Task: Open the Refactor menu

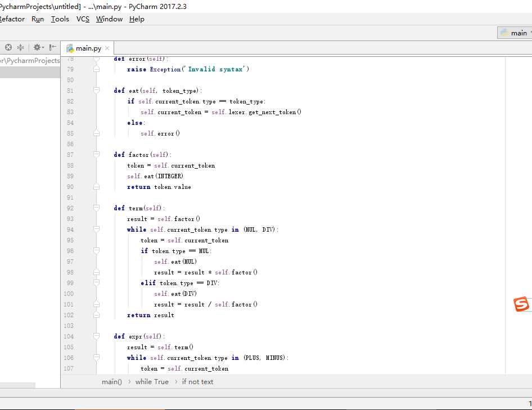Action: [12, 19]
